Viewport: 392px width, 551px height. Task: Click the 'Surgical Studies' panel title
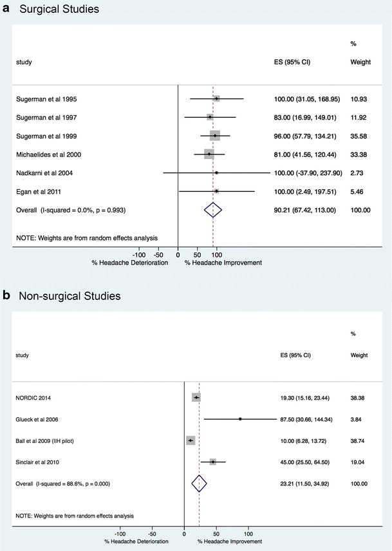tap(59, 9)
